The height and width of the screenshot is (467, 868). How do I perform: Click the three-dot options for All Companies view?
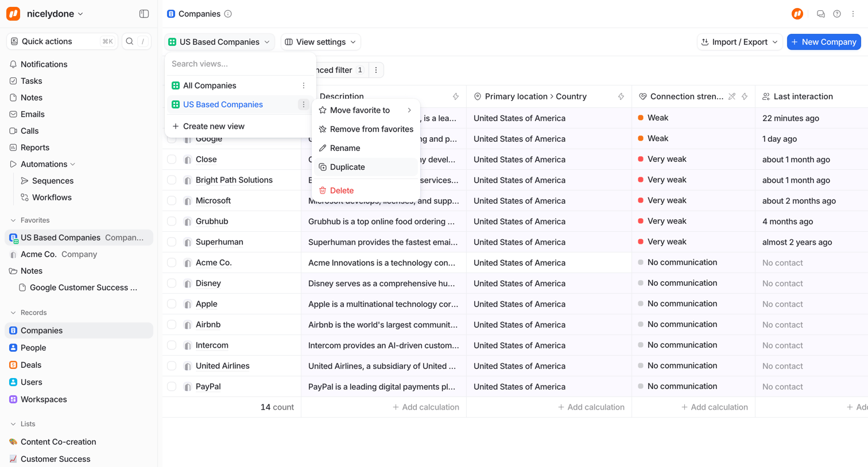click(304, 85)
